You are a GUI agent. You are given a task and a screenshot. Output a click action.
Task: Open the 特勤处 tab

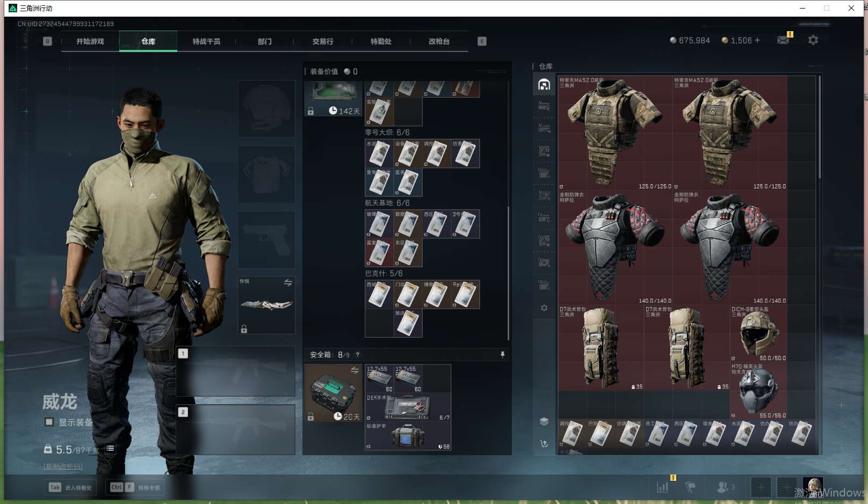tap(381, 41)
